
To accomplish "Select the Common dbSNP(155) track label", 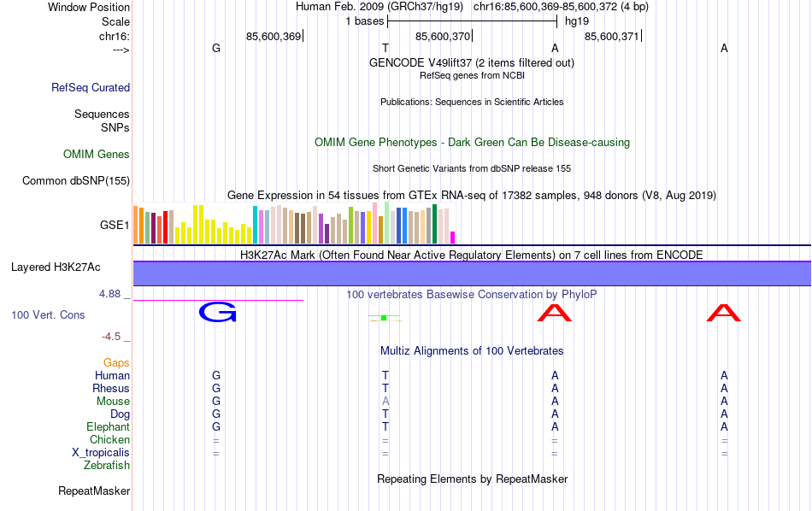I will (76, 180).
